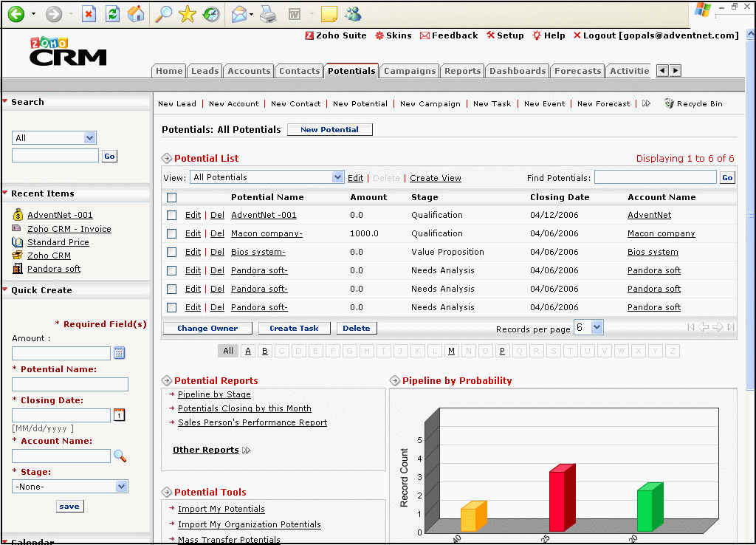This screenshot has width=756, height=545.
Task: Click the Potential Tools section arrow icon
Action: click(x=167, y=492)
